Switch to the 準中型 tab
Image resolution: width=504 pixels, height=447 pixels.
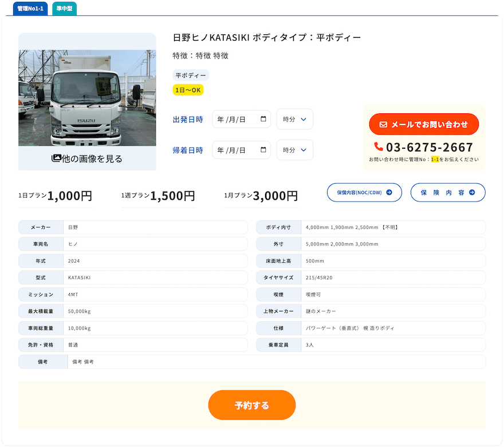(x=64, y=9)
